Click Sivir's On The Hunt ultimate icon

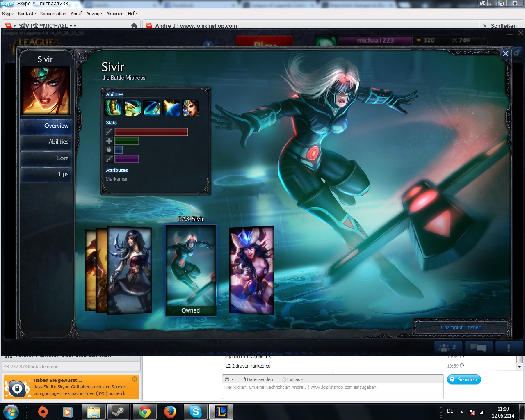click(x=190, y=108)
